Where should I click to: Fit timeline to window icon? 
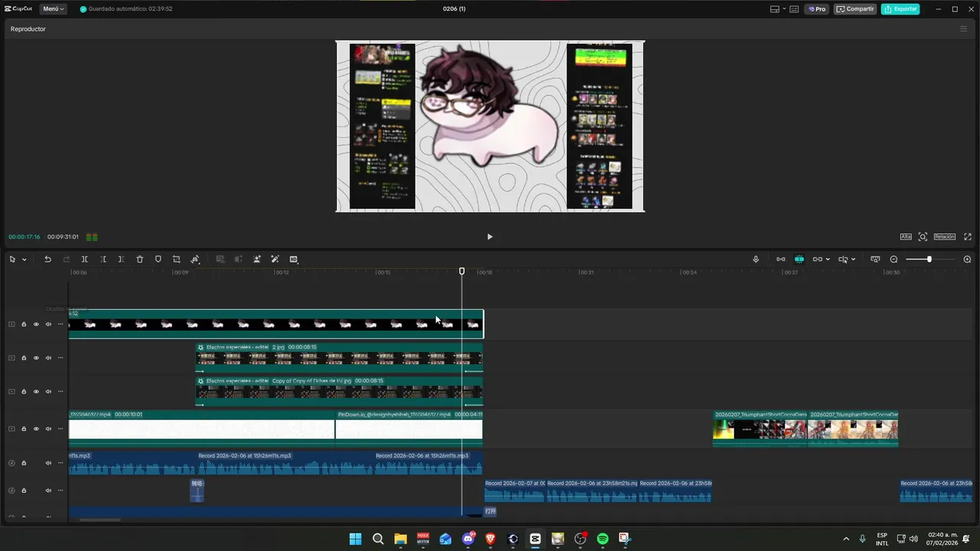[875, 259]
